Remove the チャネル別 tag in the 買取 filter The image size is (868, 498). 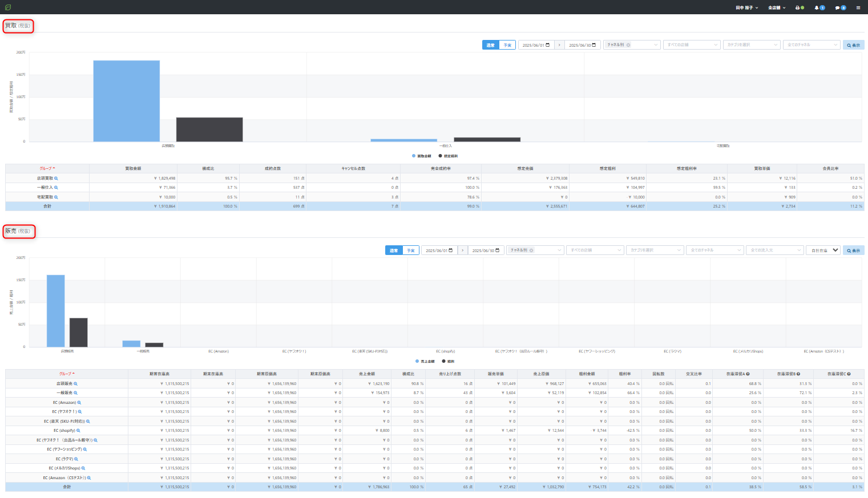pyautogui.click(x=628, y=44)
